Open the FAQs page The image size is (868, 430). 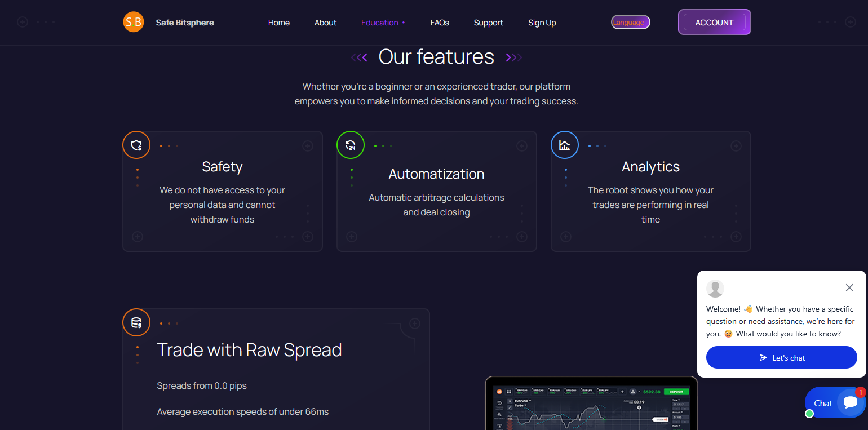[440, 23]
